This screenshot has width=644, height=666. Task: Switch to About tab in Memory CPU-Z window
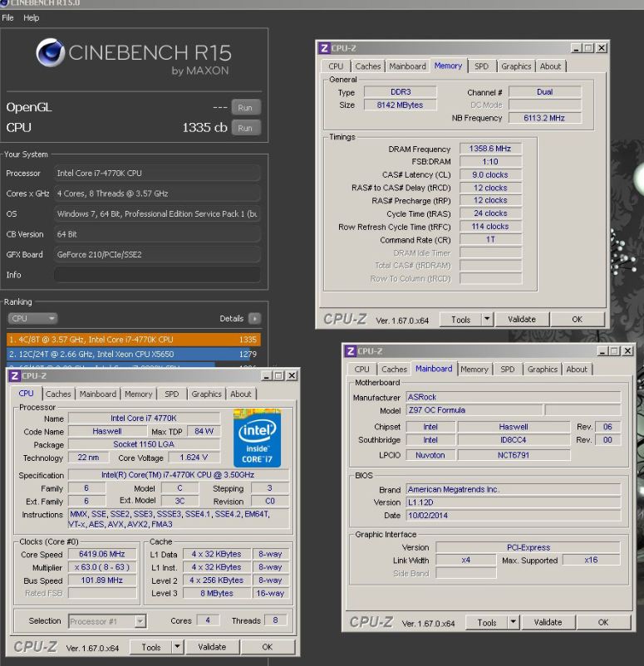pos(550,66)
